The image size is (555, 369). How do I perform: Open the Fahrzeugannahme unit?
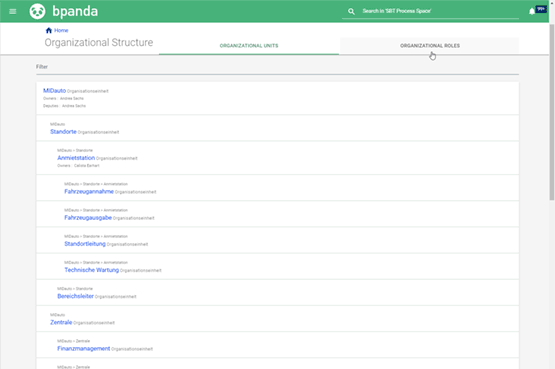(x=89, y=191)
